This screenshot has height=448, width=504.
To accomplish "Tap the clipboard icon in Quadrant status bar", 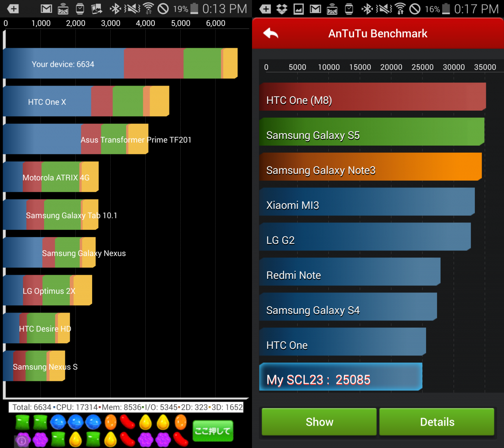I will tap(80, 9).
